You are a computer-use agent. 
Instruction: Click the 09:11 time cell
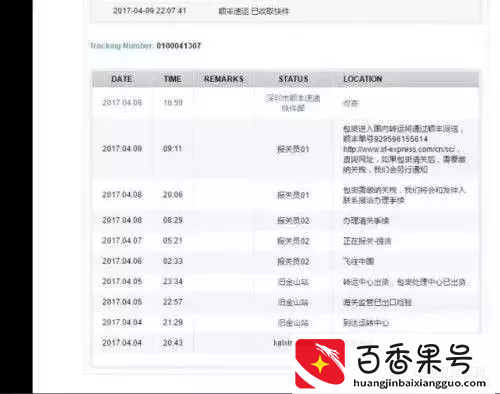(173, 148)
